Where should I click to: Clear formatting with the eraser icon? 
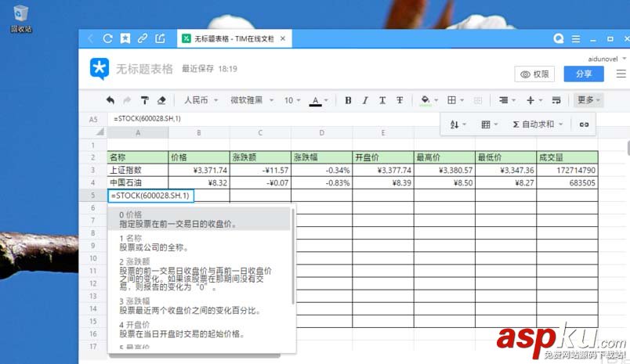coord(161,100)
